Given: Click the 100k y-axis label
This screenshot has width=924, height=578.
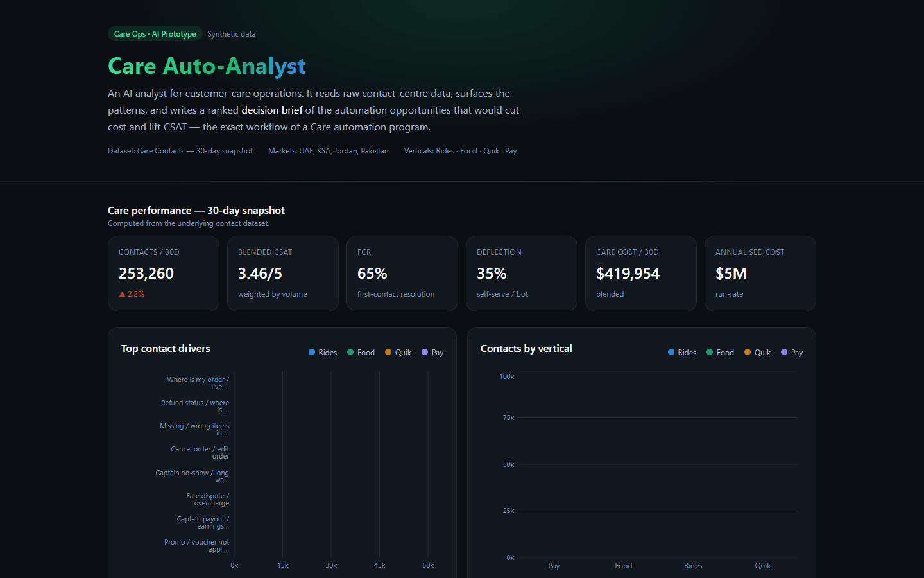Looking at the screenshot, I should click(506, 376).
